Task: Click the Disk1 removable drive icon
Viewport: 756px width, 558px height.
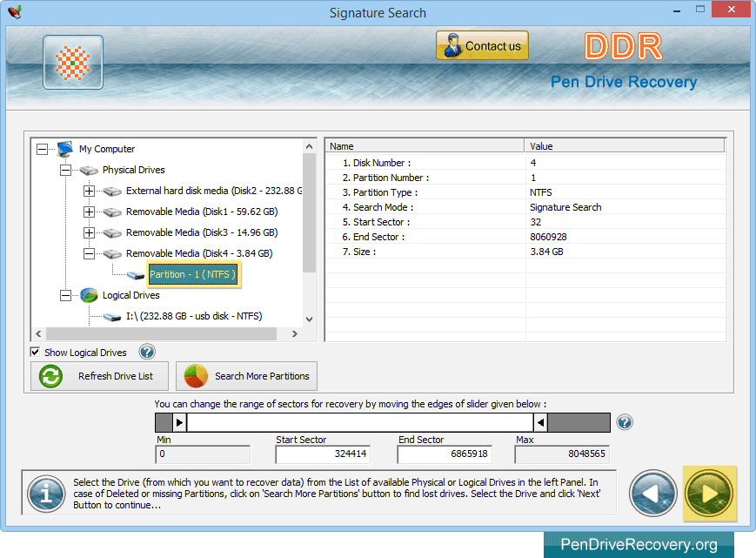Action: point(112,212)
